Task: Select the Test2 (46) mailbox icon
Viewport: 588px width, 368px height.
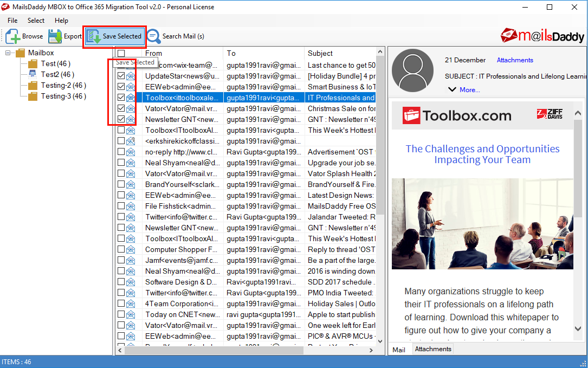Action: [33, 74]
